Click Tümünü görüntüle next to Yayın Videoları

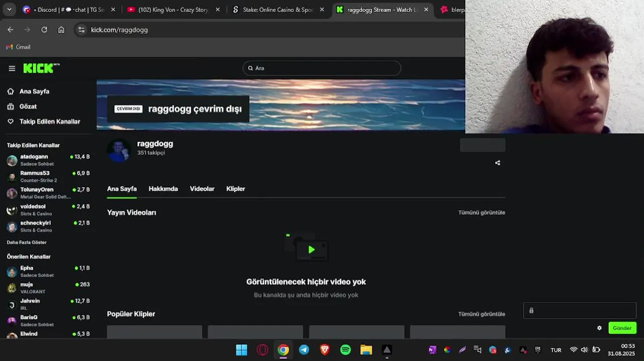click(x=481, y=213)
